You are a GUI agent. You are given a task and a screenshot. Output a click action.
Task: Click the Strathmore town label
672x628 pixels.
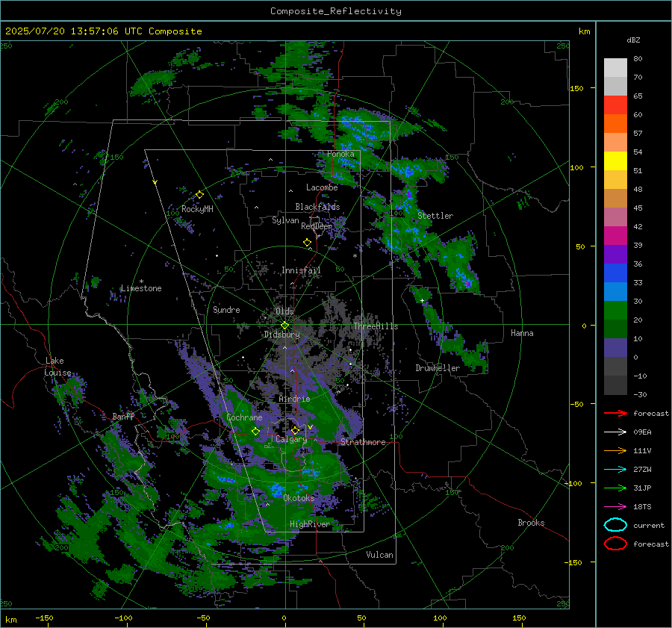point(363,442)
